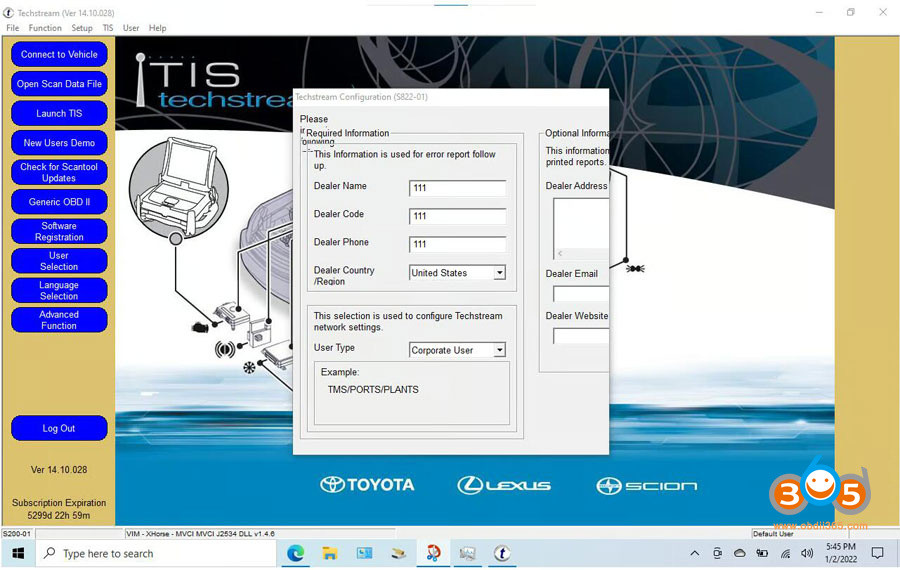The height and width of the screenshot is (570, 900).
Task: Click the Techstream icon in title bar
Action: tap(9, 13)
